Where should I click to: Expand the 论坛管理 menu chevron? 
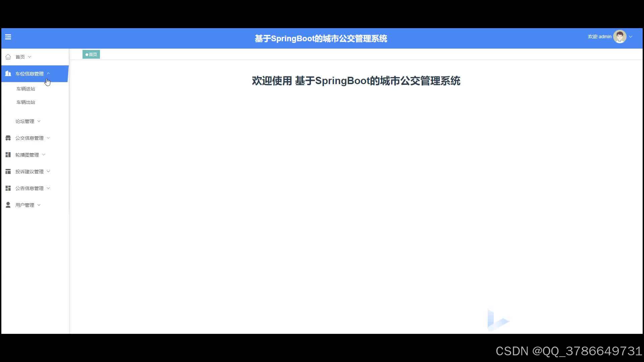point(39,121)
